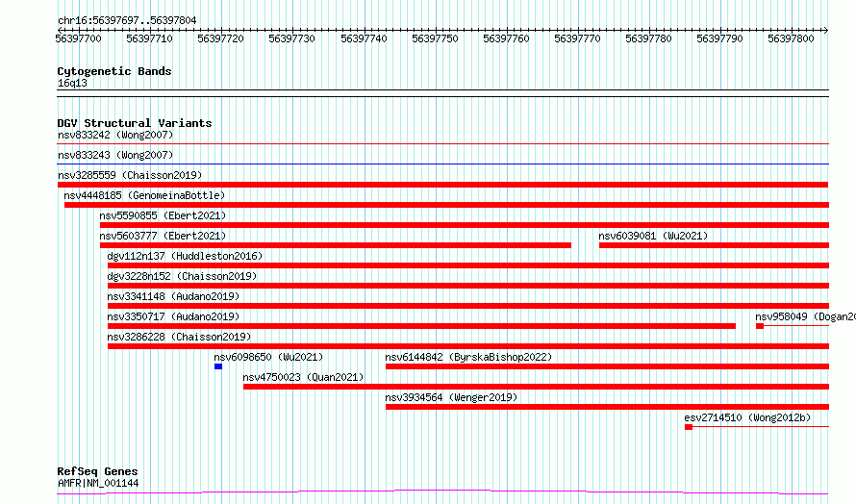Click the small red block of nsv958049
Image resolution: width=856 pixels, height=504 pixels.
pyautogui.click(x=760, y=326)
